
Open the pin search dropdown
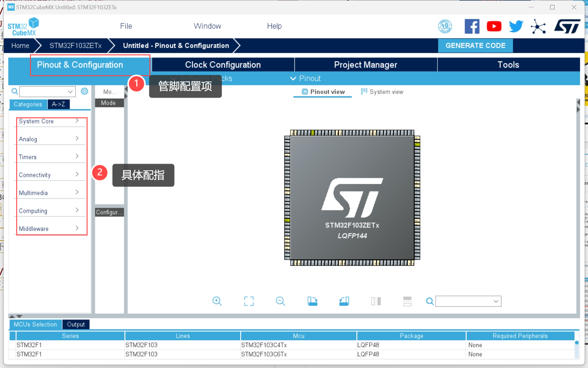(496, 301)
